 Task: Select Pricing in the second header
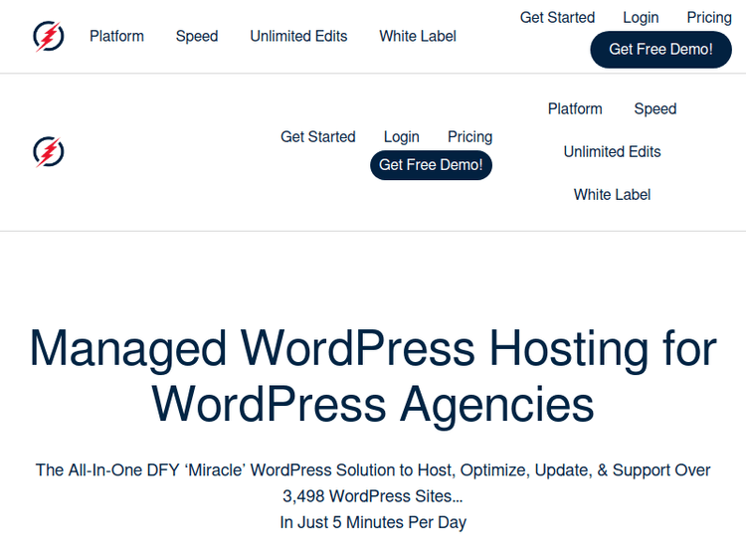point(469,137)
